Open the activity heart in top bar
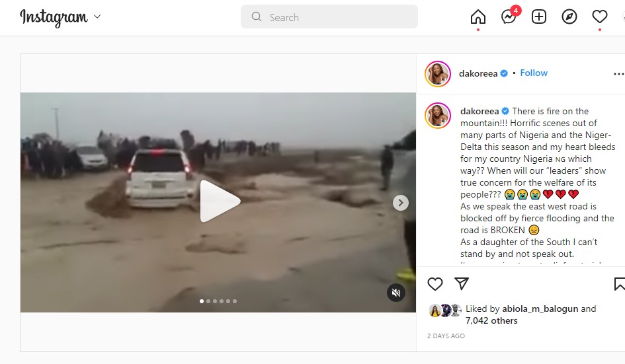The width and height of the screenshot is (625, 364). [599, 17]
